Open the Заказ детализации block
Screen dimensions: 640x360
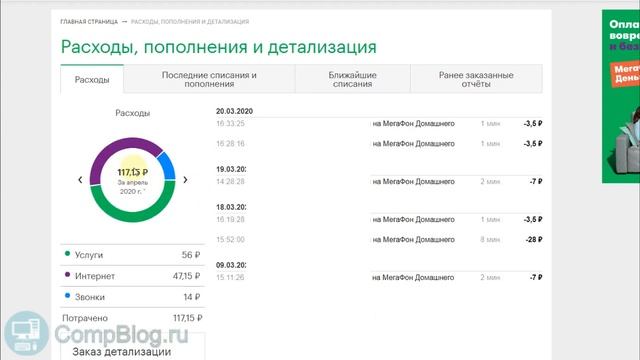click(x=133, y=347)
